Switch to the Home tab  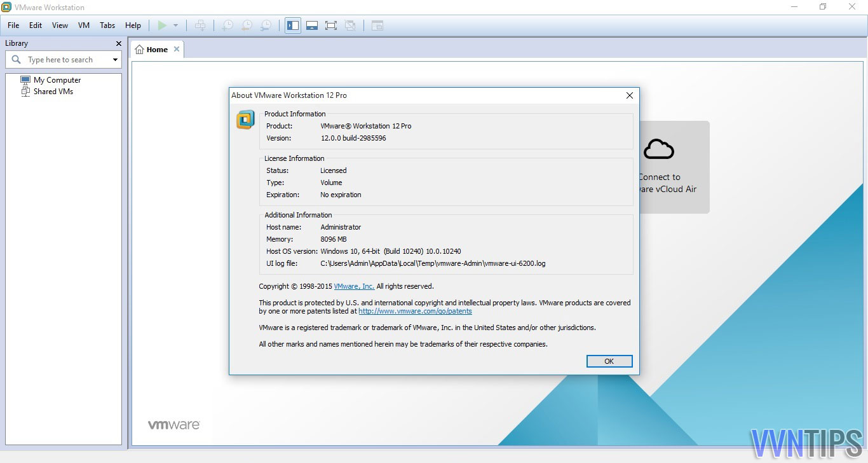pyautogui.click(x=157, y=50)
